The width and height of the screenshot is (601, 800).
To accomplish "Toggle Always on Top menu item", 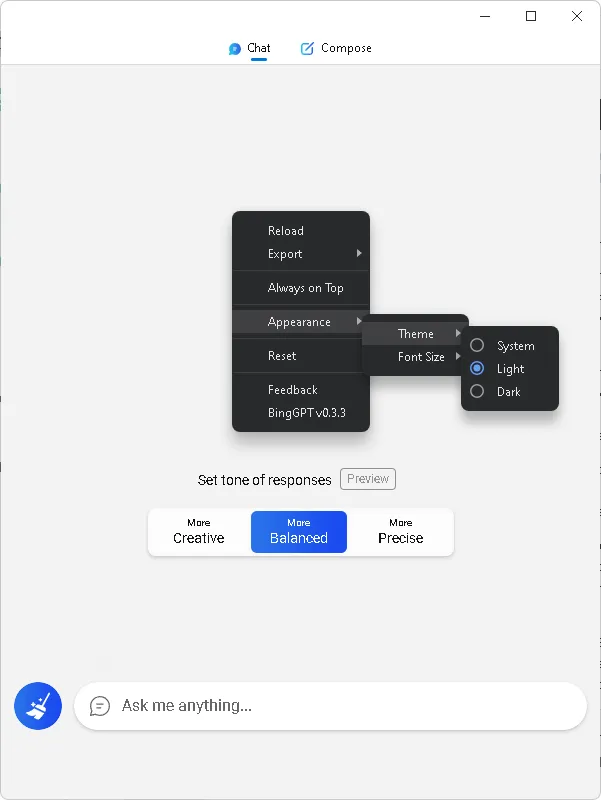I will (x=305, y=288).
